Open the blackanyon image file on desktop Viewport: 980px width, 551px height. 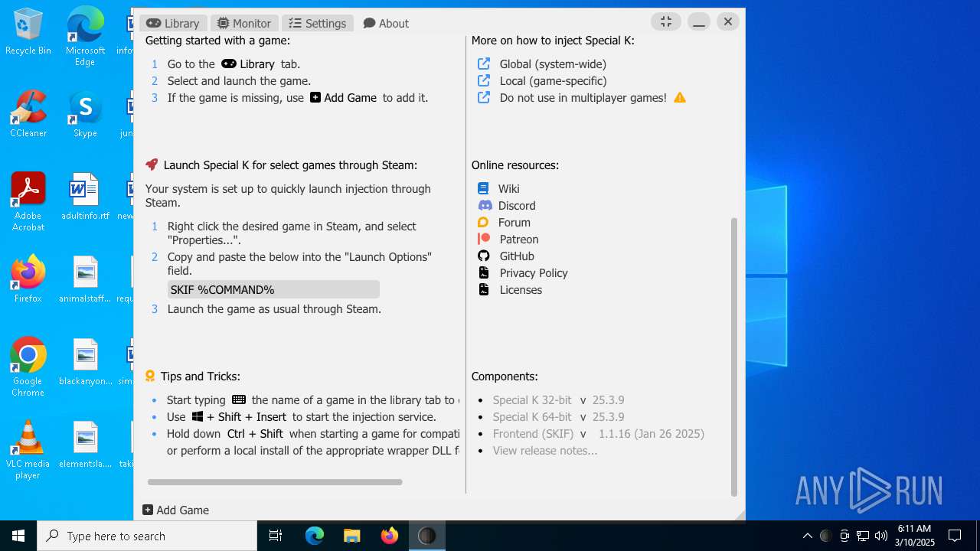coord(85,362)
